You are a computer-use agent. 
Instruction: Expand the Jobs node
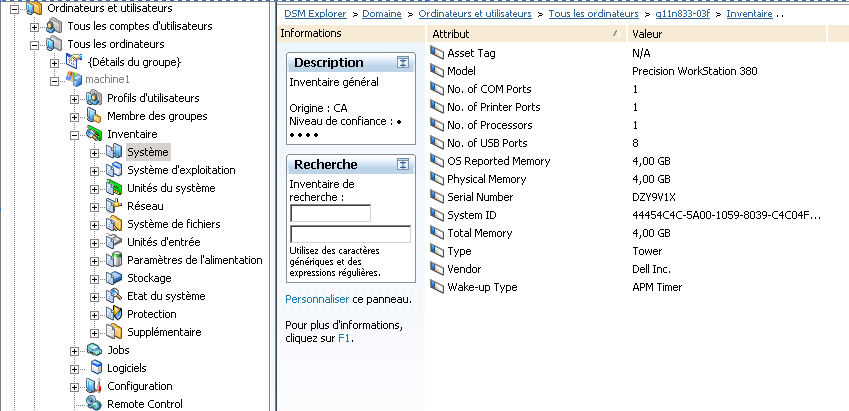click(74, 351)
